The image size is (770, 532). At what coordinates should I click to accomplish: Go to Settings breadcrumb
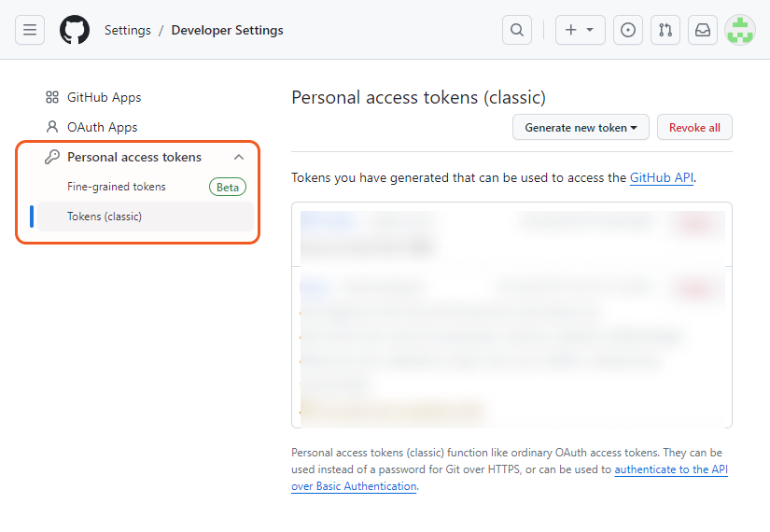128,30
